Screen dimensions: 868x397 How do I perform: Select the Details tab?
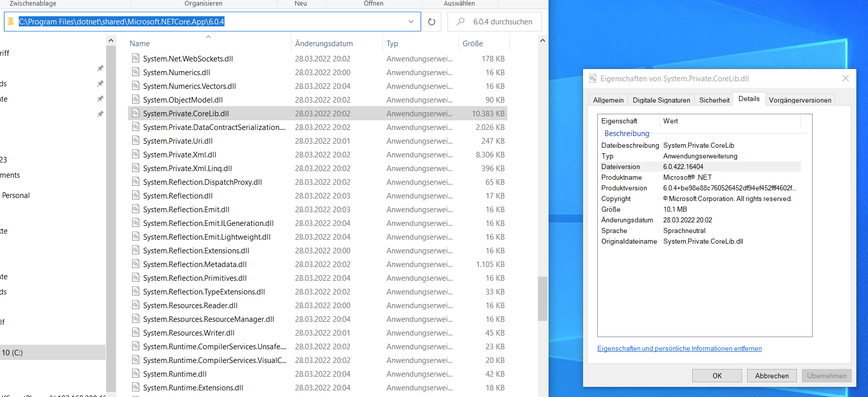click(749, 99)
